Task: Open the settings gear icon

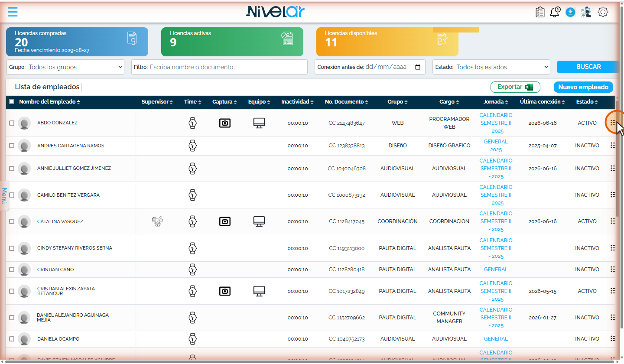Action: tap(603, 12)
